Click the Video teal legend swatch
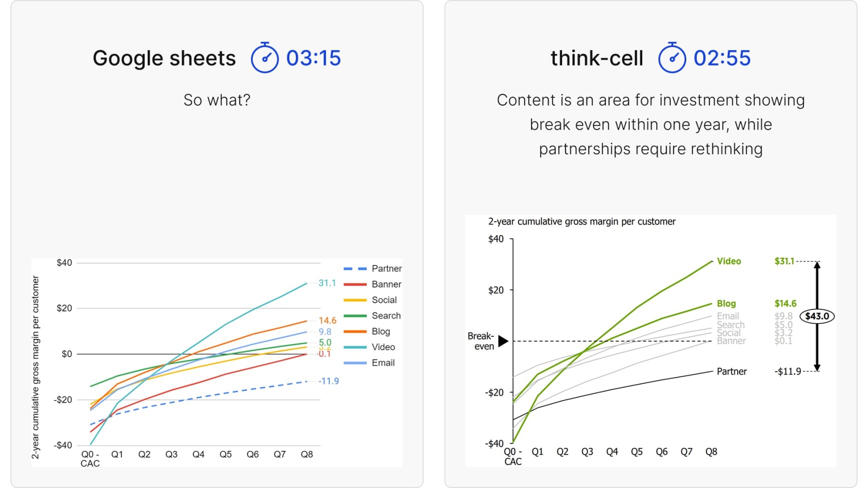This screenshot has width=868, height=488. tap(355, 347)
